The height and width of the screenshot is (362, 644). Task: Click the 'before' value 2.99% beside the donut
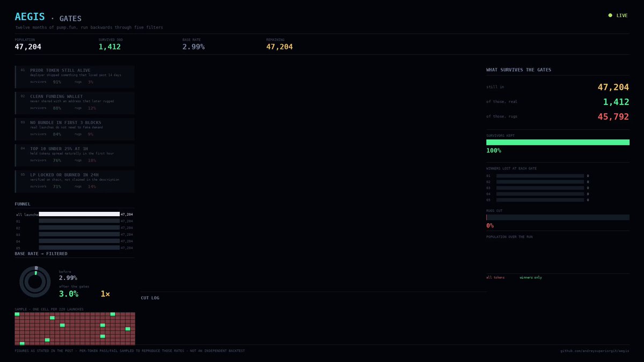click(x=68, y=278)
